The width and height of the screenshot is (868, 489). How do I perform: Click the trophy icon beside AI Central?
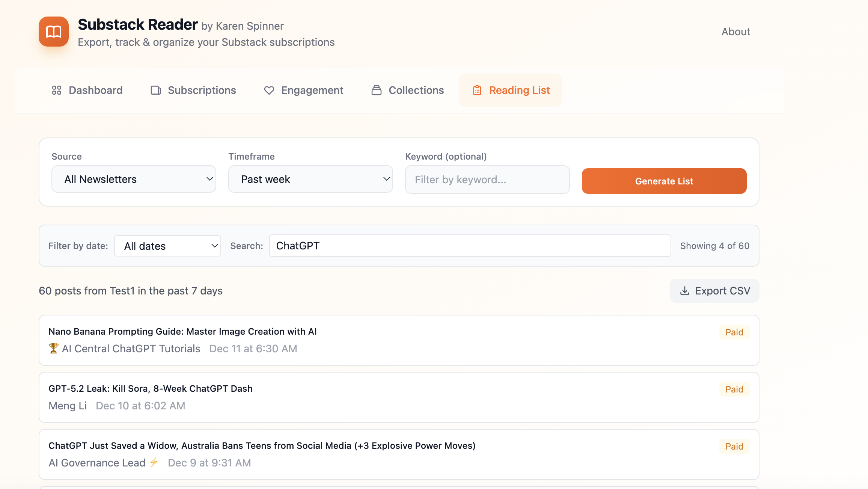pyautogui.click(x=54, y=348)
